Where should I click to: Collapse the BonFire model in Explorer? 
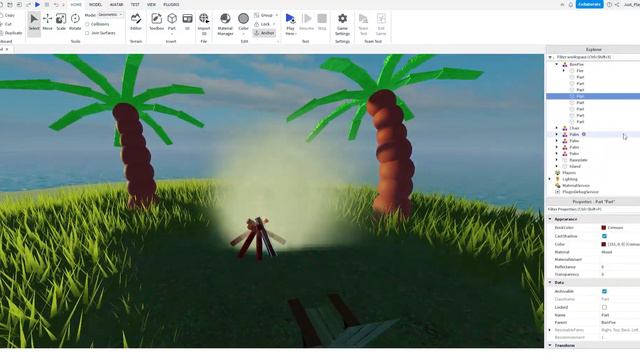(557, 64)
